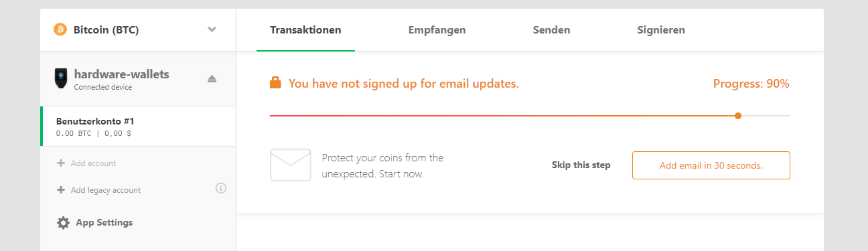Click the plus icon for Add account
This screenshot has height=251, width=868.
click(x=61, y=163)
